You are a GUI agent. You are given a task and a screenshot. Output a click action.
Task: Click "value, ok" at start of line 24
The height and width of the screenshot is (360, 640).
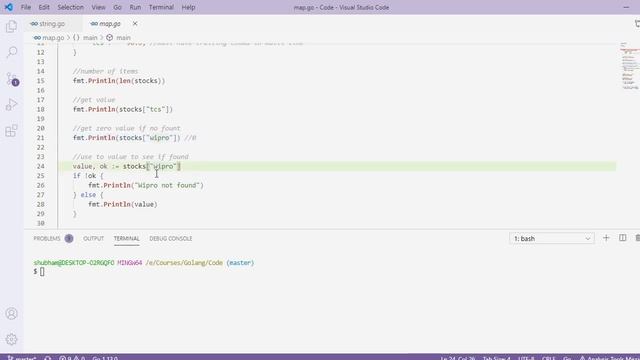(x=90, y=167)
